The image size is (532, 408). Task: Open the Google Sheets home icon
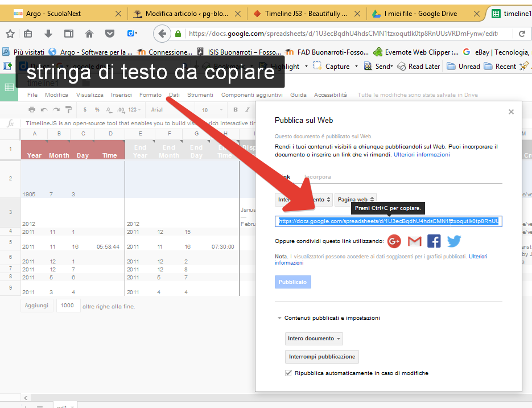pyautogui.click(x=9, y=88)
